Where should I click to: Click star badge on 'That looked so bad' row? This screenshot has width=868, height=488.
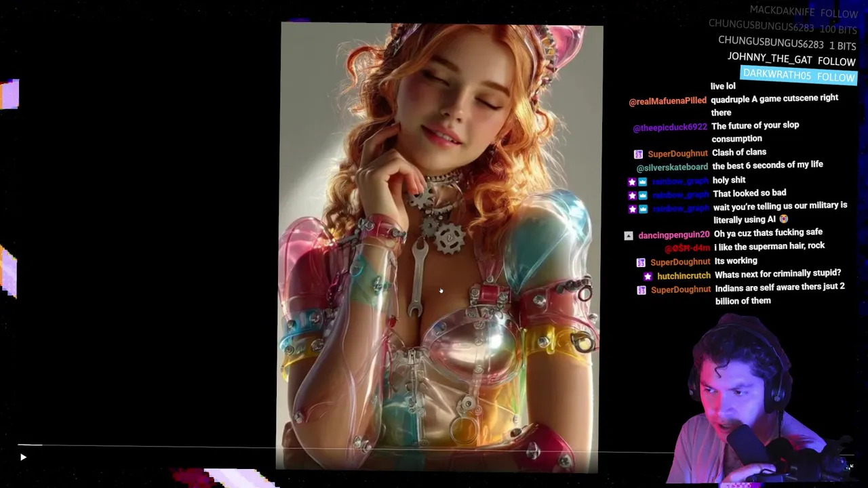632,195
